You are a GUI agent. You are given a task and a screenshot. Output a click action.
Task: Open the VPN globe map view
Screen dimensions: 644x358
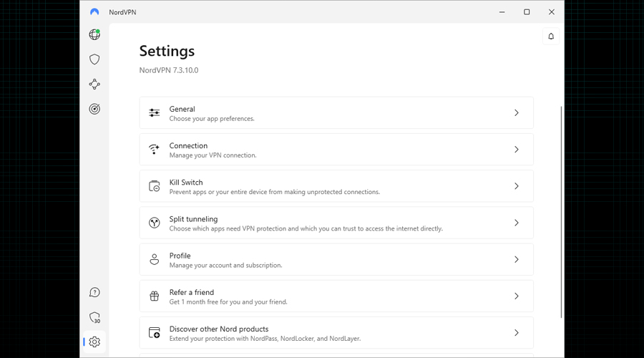click(94, 34)
